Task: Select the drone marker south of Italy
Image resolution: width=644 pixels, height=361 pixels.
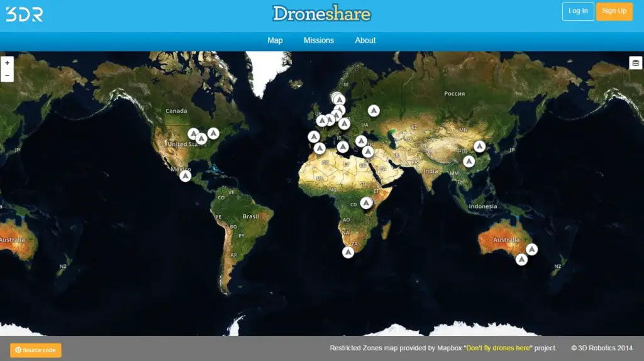Action: pos(343,147)
